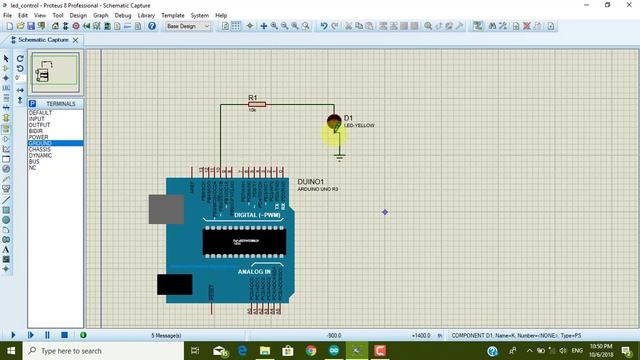The height and width of the screenshot is (360, 640).
Task: Open File Explorer from the taskbar
Action: (265, 351)
